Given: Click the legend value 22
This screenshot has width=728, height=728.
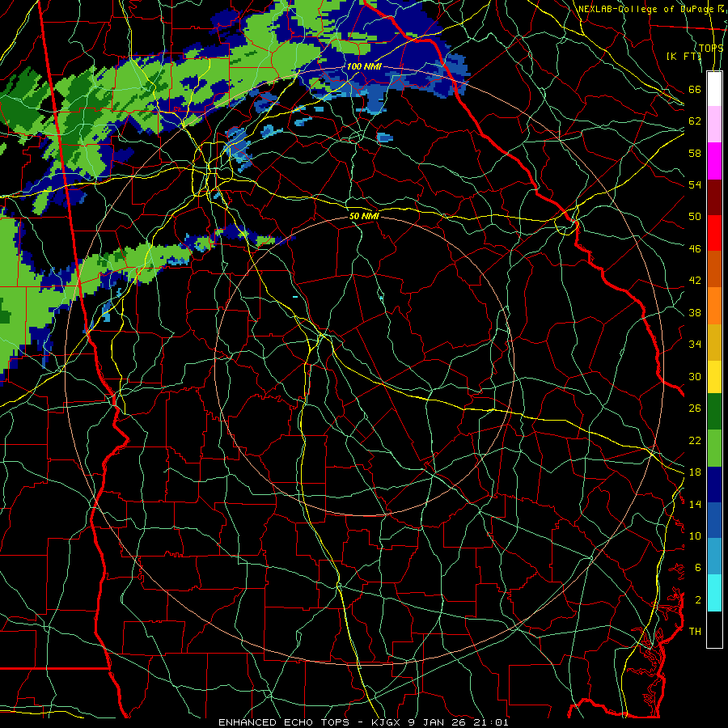Looking at the screenshot, I should (x=695, y=440).
